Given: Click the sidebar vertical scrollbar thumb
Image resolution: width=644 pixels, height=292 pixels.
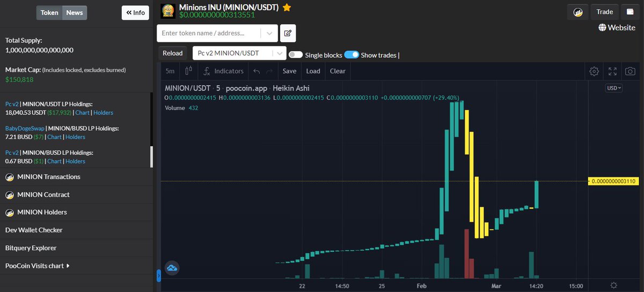Looking at the screenshot, I should point(151,156).
